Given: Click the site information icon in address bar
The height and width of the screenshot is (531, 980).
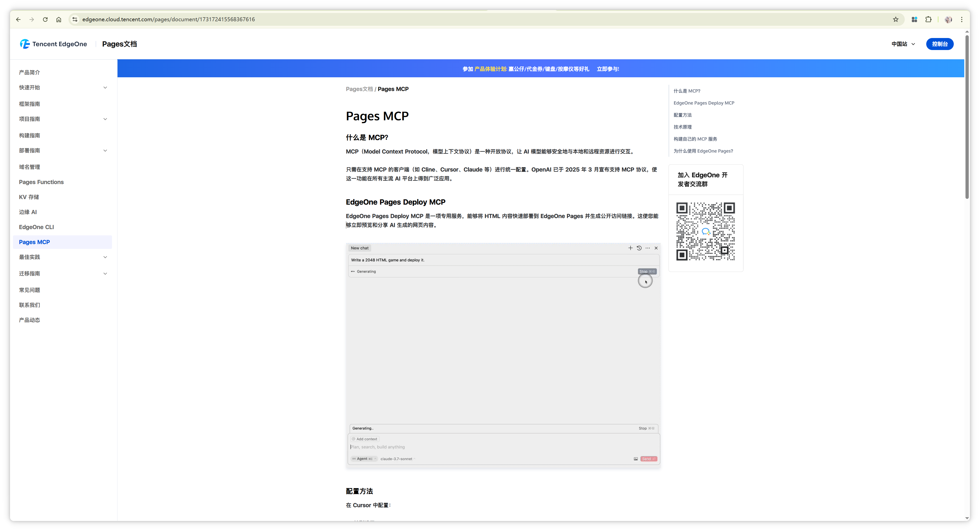Looking at the screenshot, I should pyautogui.click(x=75, y=20).
